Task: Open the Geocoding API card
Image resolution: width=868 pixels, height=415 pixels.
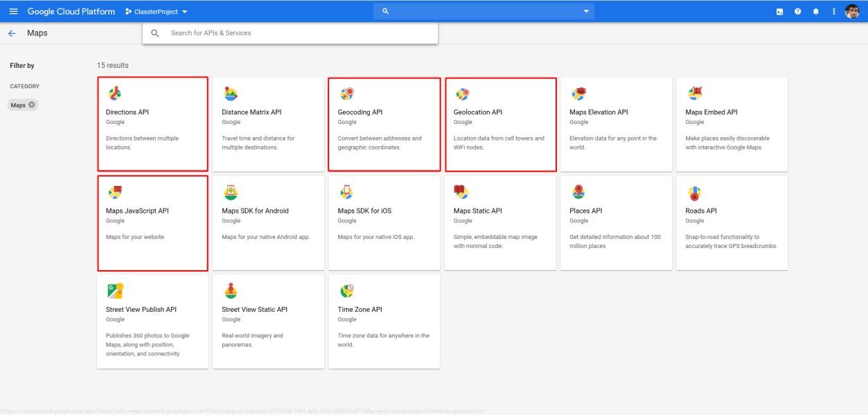Action: pyautogui.click(x=384, y=124)
